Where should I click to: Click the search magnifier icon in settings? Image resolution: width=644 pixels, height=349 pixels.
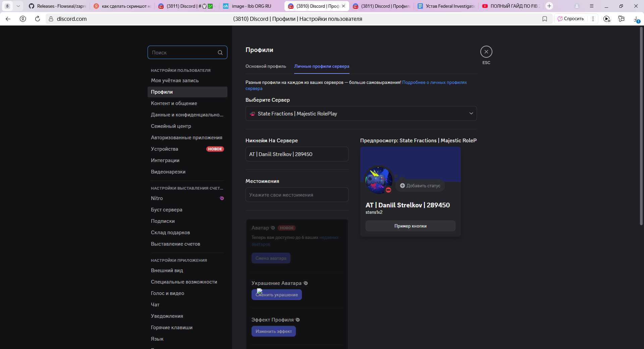pos(220,52)
